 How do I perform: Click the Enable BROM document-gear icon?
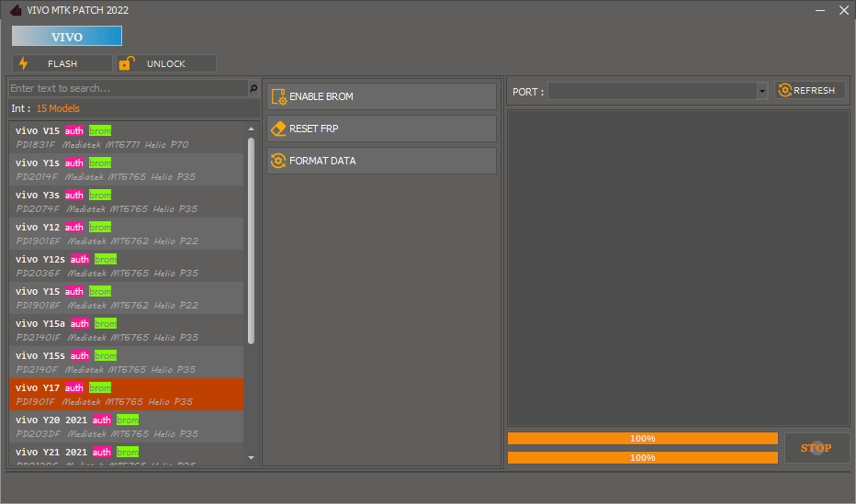[278, 96]
